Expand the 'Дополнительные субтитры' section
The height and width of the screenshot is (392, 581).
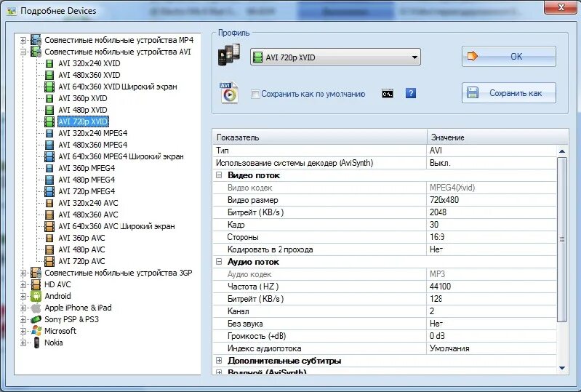219,360
